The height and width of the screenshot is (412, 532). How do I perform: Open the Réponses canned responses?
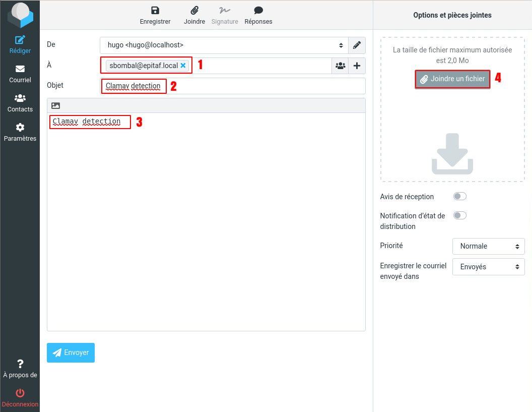[258, 11]
